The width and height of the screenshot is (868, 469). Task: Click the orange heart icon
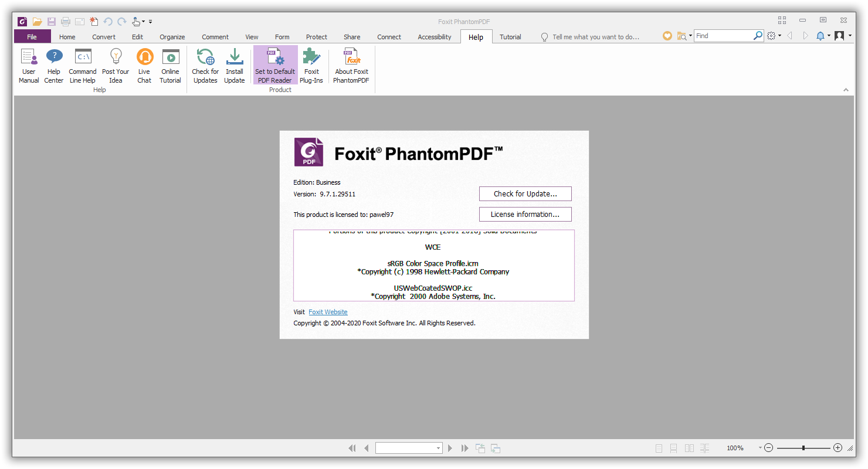click(x=667, y=36)
